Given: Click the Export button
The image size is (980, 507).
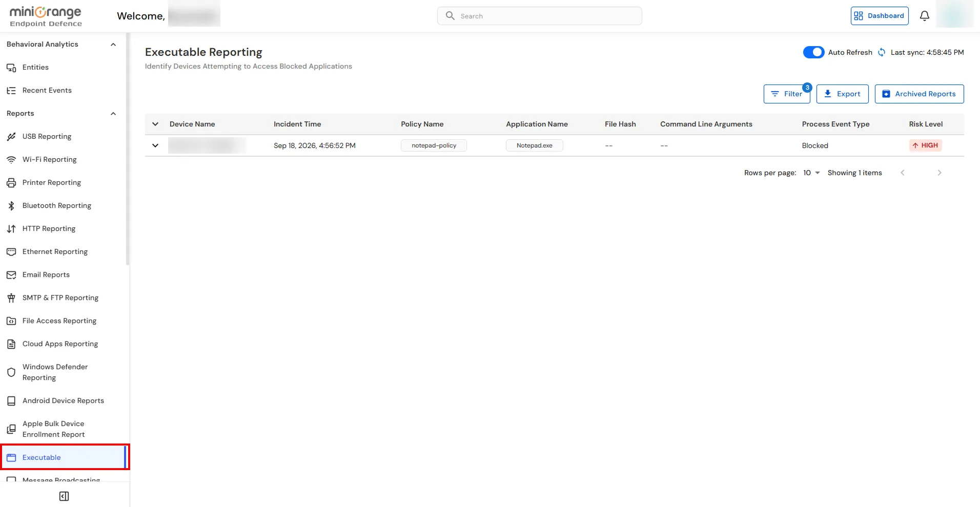Looking at the screenshot, I should (842, 94).
